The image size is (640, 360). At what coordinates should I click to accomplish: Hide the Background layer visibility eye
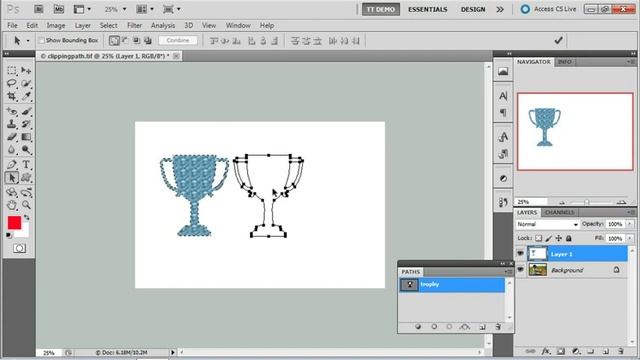[520, 269]
